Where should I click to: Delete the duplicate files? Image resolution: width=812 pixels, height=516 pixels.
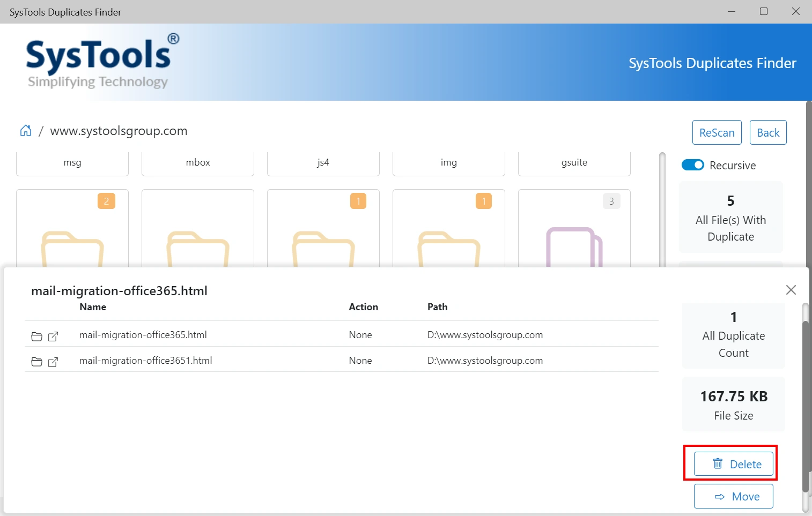pos(734,464)
